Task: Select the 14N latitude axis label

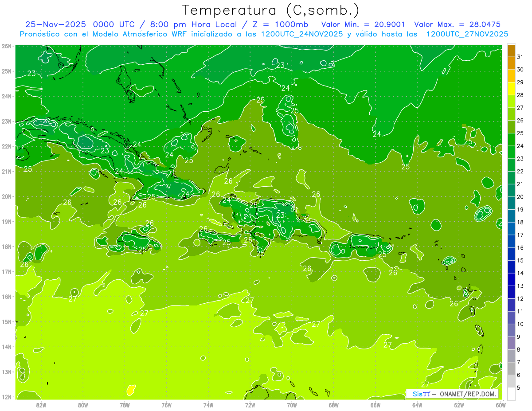Action: click(x=6, y=347)
